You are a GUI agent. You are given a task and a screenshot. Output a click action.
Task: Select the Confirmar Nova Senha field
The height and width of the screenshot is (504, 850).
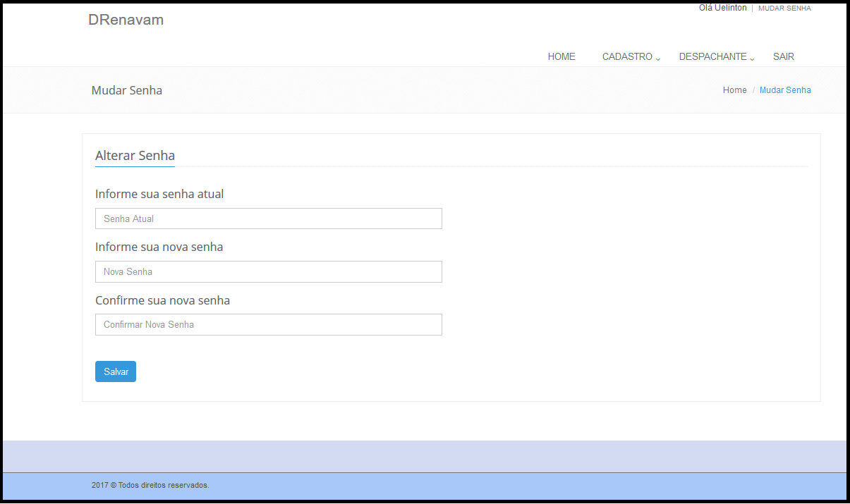[268, 324]
